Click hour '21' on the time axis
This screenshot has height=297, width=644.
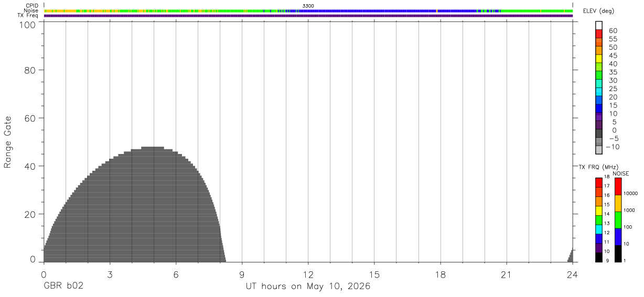point(507,274)
